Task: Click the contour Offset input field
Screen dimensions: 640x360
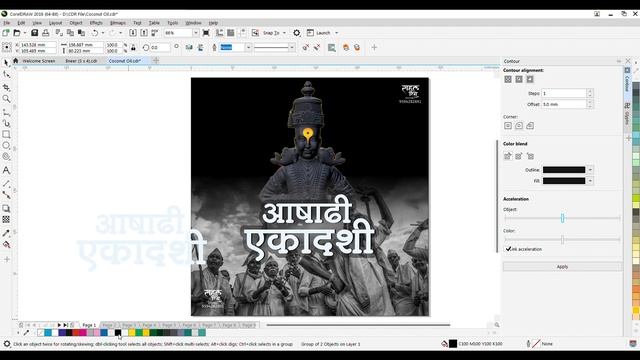Action: pos(564,104)
